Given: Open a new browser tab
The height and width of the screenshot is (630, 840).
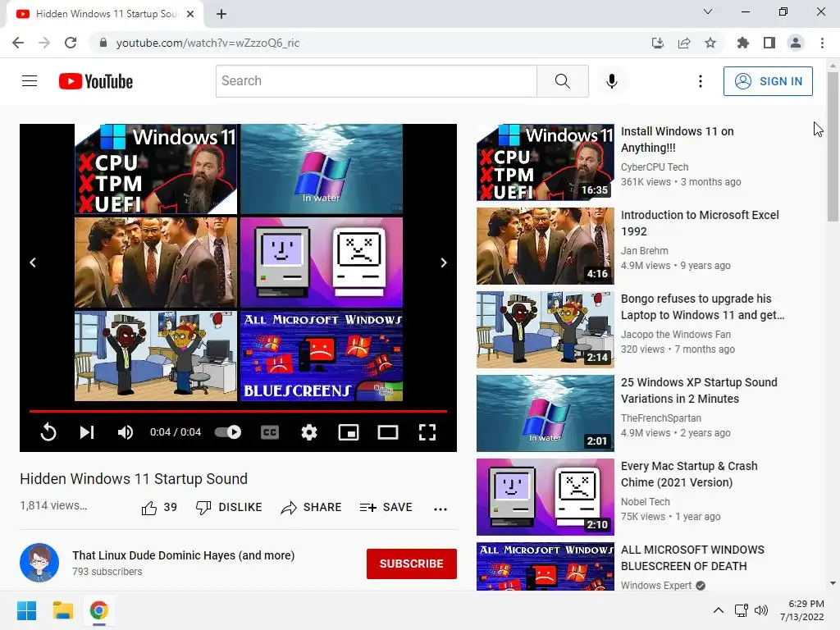Looking at the screenshot, I should click(221, 14).
